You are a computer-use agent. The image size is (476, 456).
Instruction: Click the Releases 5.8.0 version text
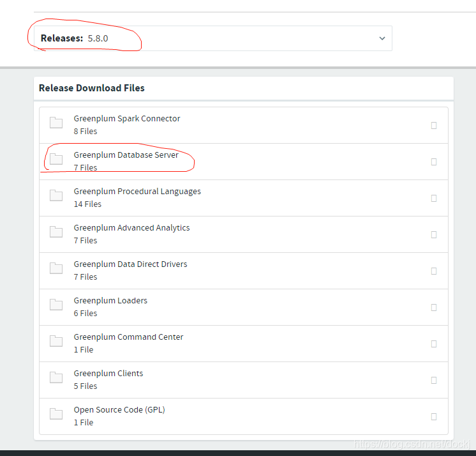(98, 38)
